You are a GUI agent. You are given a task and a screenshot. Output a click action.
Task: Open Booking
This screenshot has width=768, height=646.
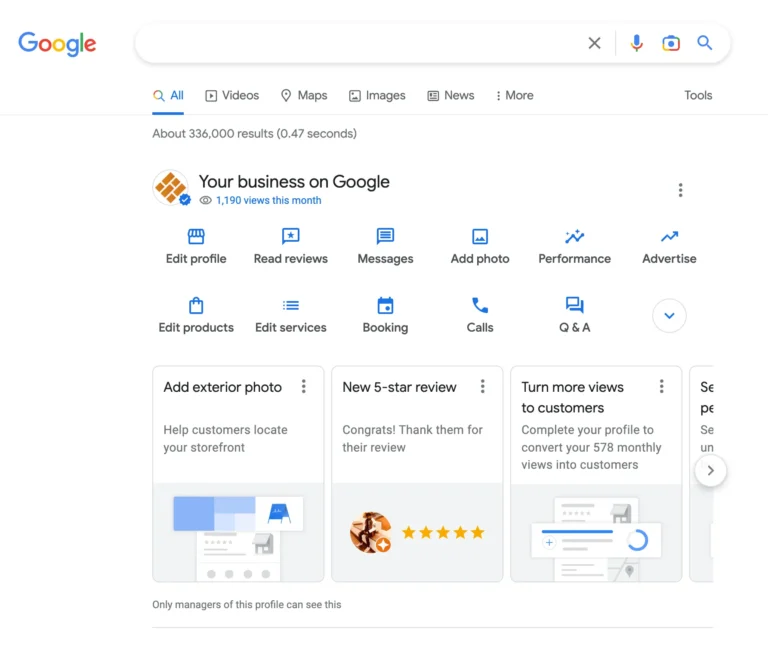point(385,315)
